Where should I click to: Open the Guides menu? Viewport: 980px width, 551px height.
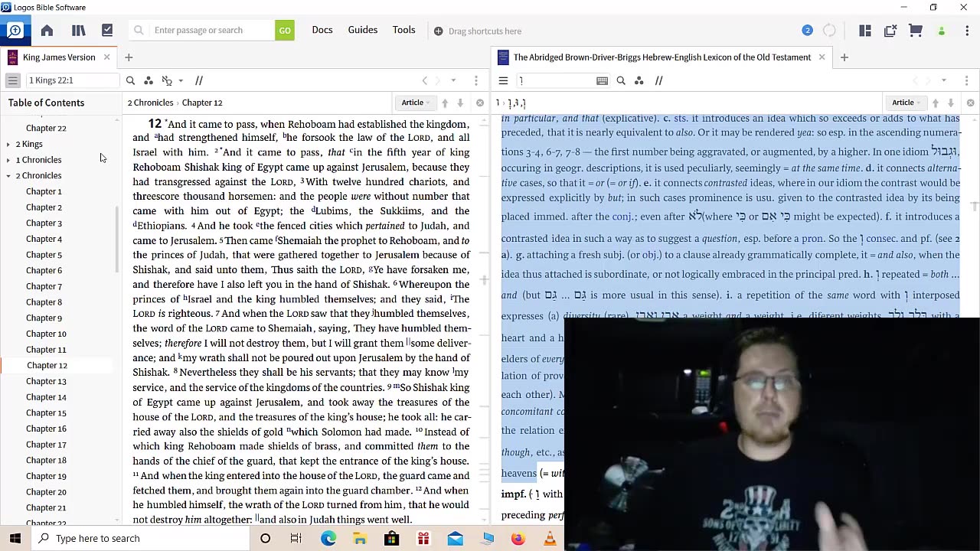point(363,30)
